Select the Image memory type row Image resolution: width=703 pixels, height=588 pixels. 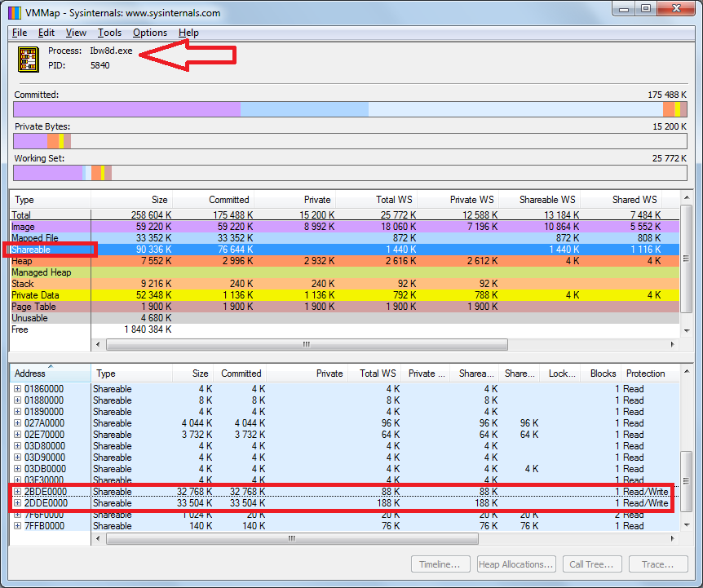[344, 227]
